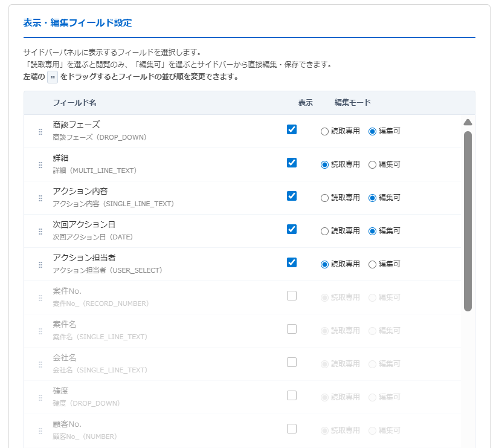The width and height of the screenshot is (499, 448).
Task: Click the 編集モード column header
Action: [x=353, y=103]
